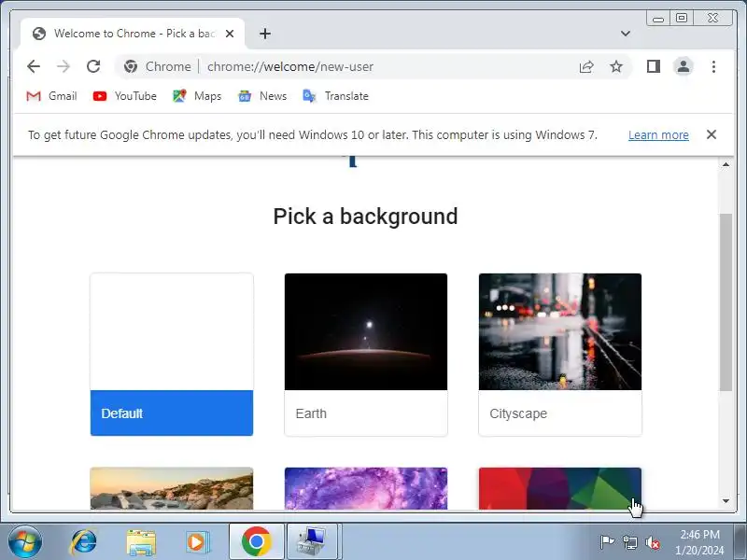This screenshot has height=560, width=747.
Task: Click the Chrome taskbar button
Action: (x=256, y=542)
